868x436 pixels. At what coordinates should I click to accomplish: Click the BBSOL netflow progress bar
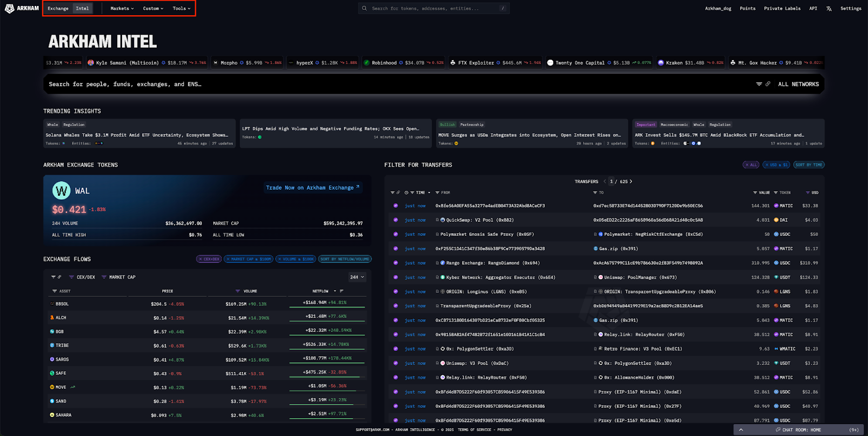(x=327, y=307)
